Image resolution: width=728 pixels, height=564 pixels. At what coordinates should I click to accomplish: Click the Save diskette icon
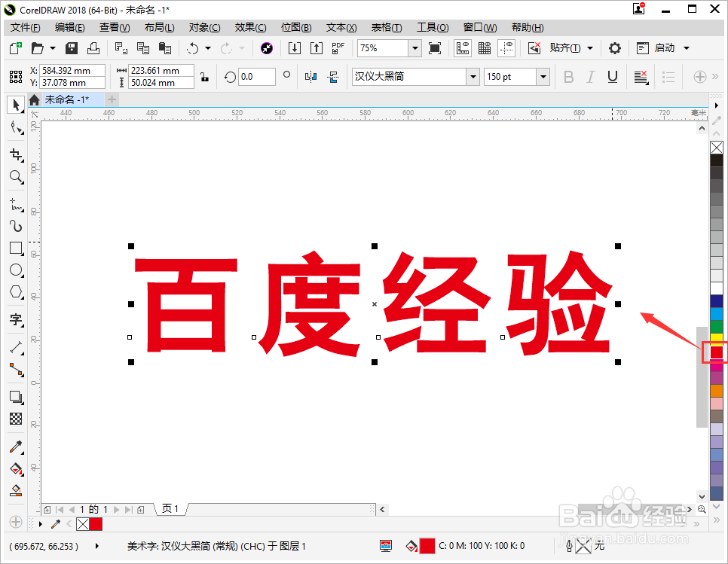pyautogui.click(x=72, y=47)
